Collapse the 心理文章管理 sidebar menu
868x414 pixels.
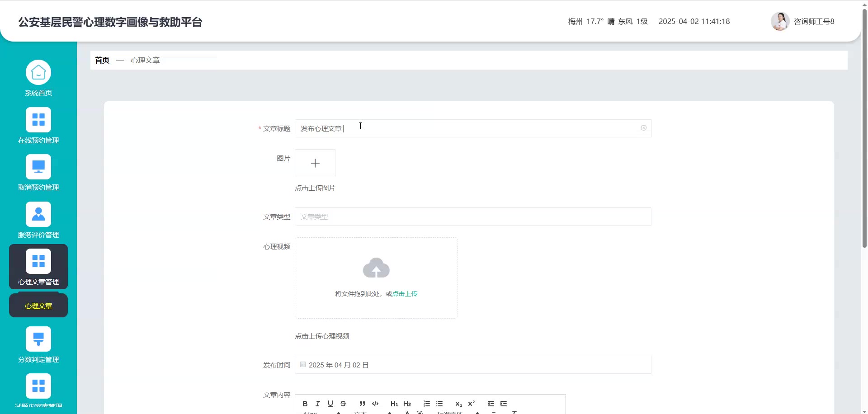(x=38, y=267)
